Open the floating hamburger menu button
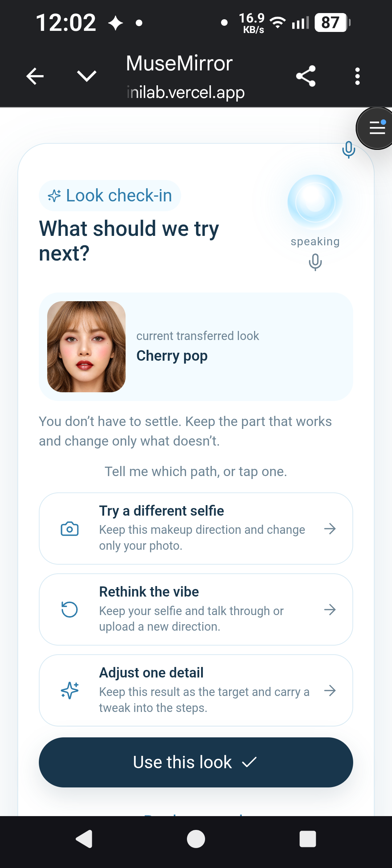Viewport: 392px width, 868px height. click(x=375, y=128)
